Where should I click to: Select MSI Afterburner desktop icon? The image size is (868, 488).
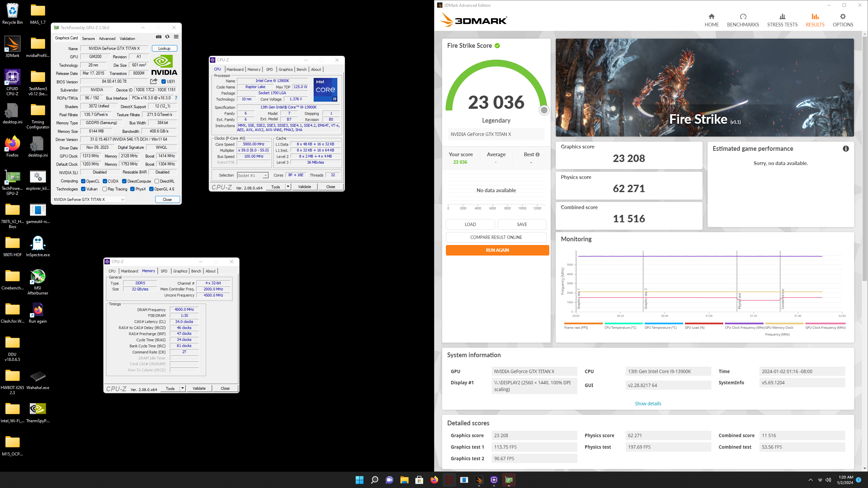point(38,282)
